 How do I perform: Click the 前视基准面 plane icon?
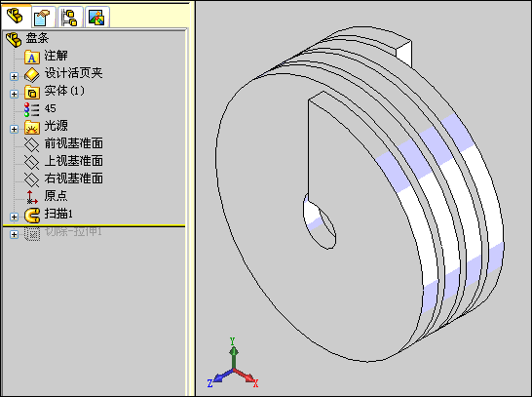tap(32, 144)
